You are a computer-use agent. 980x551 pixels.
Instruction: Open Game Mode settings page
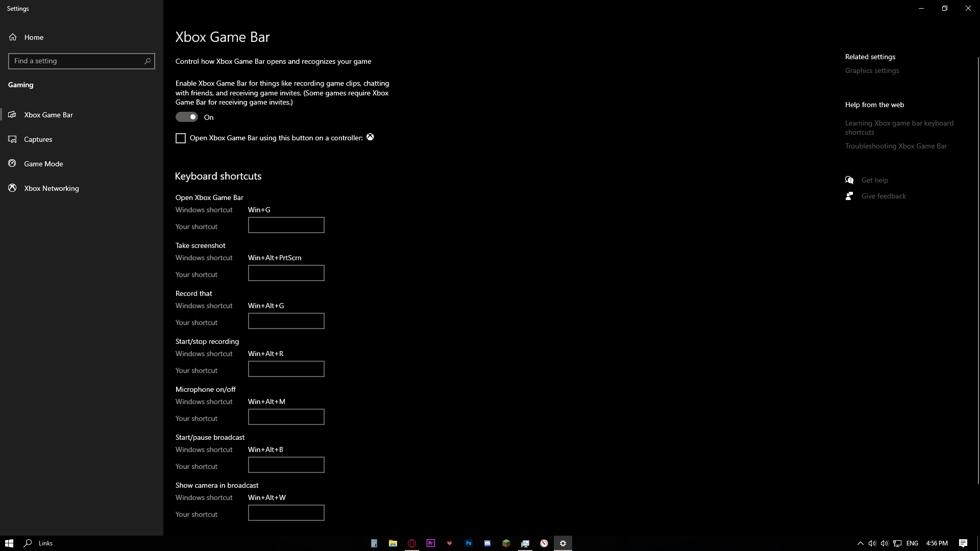point(82,164)
